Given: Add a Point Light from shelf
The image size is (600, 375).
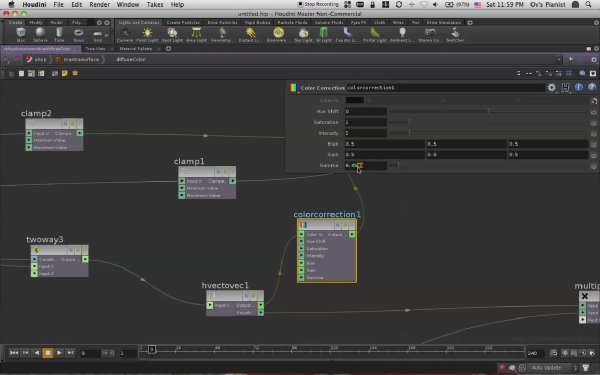Looking at the screenshot, I should (x=147, y=34).
